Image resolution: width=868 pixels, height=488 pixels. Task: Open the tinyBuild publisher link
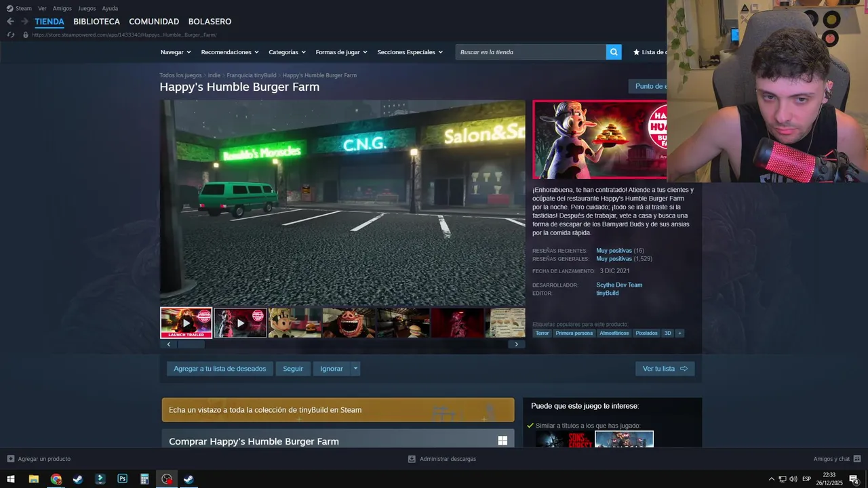click(608, 293)
